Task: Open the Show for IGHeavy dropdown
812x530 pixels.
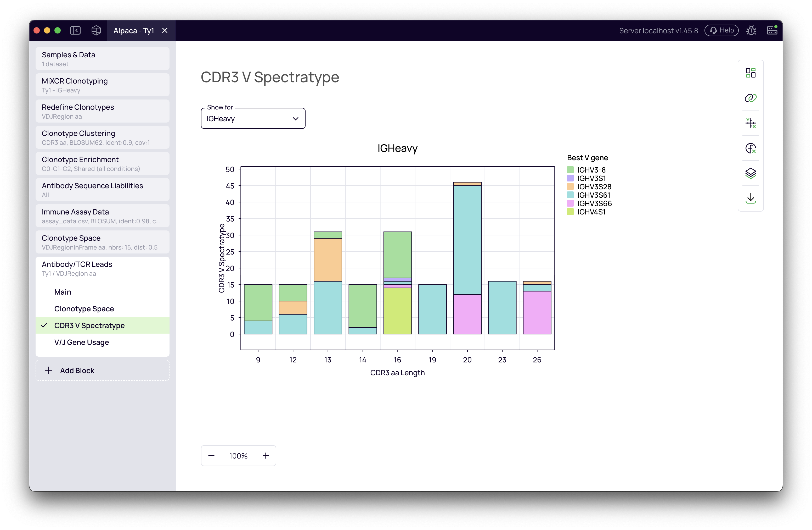Action: [253, 119]
